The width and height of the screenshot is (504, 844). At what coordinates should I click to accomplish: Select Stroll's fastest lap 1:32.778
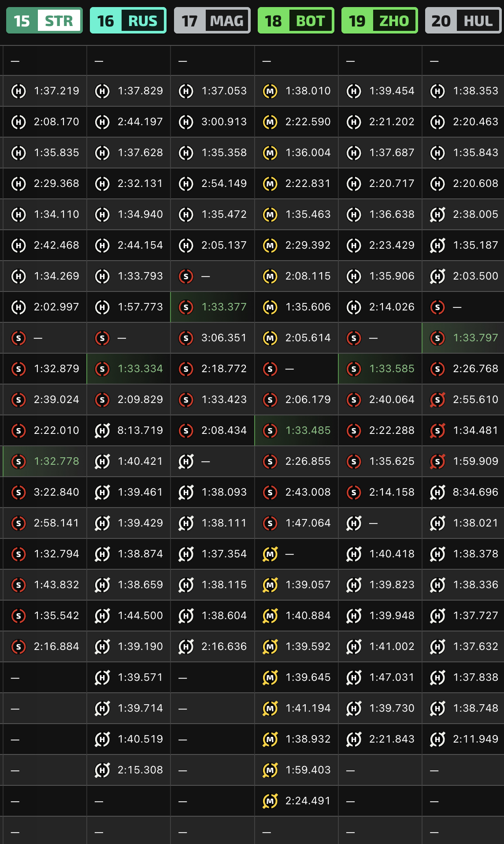click(x=56, y=461)
